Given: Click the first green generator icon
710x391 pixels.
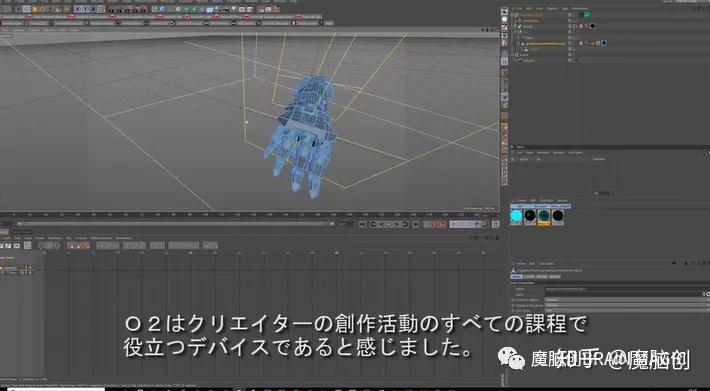Looking at the screenshot, I should [x=178, y=9].
